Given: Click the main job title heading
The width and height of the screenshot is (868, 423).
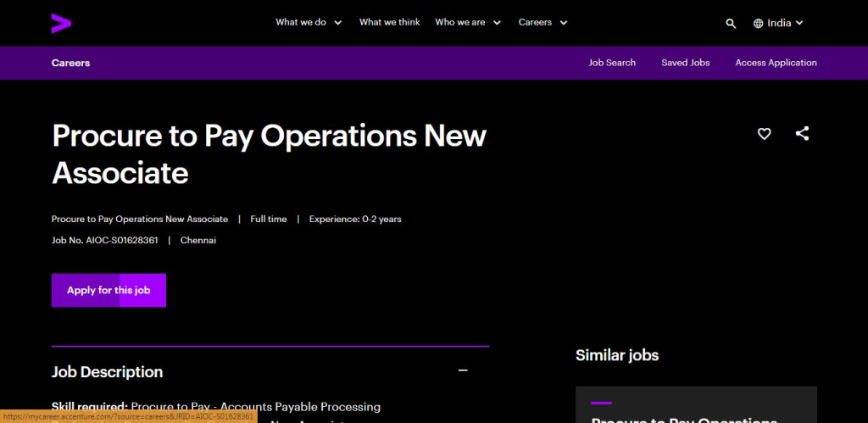Looking at the screenshot, I should [269, 154].
